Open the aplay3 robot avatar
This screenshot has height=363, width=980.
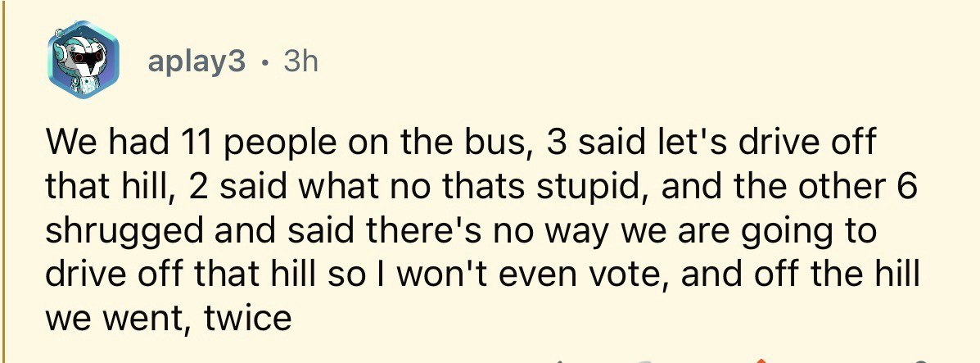click(84, 59)
